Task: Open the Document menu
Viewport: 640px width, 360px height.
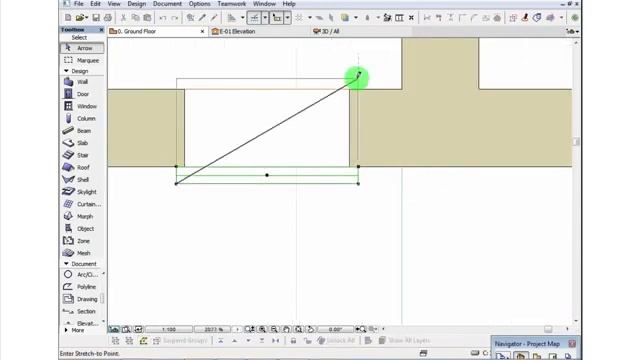Action: pyautogui.click(x=167, y=4)
